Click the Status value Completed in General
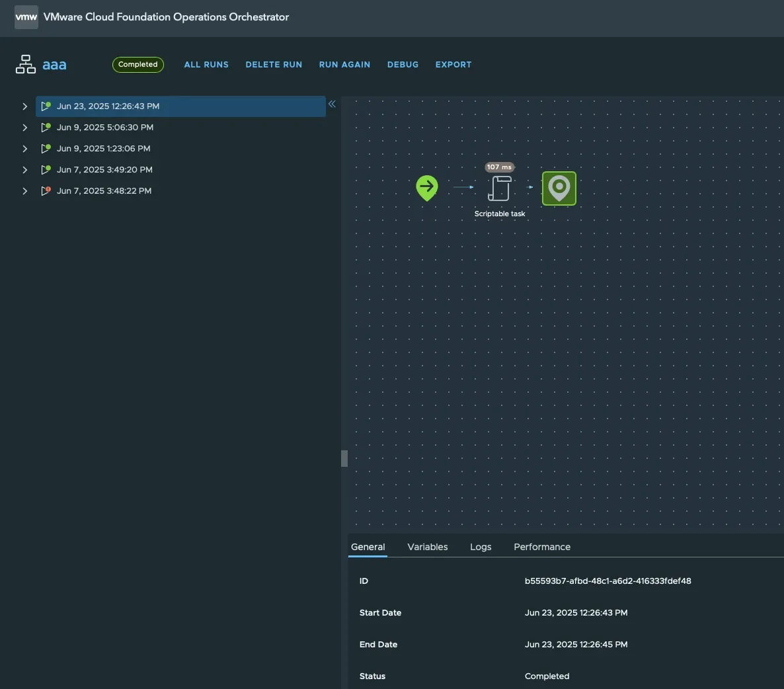Viewport: 784px width, 689px height. pyautogui.click(x=547, y=676)
